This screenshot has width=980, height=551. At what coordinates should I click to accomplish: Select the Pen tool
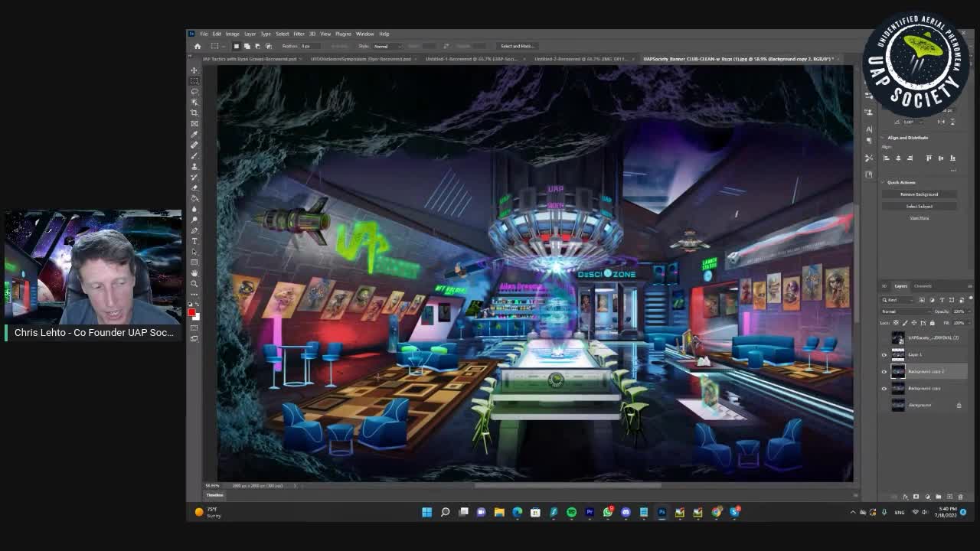[194, 230]
